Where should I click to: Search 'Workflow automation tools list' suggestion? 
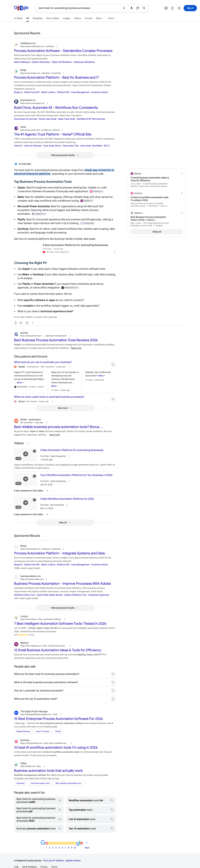click(91, 800)
